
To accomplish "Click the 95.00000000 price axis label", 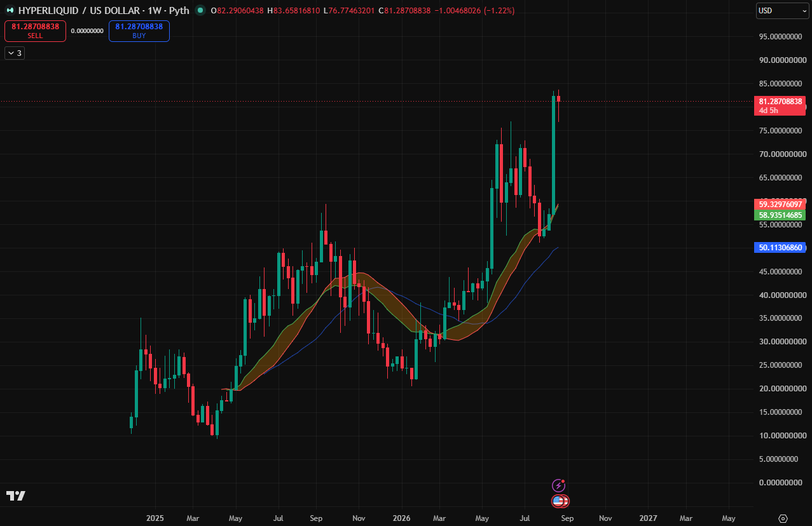I will tap(781, 37).
